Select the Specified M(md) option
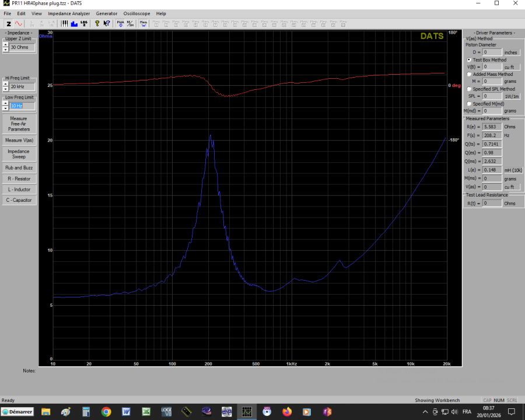The height and width of the screenshot is (420, 525). (x=469, y=103)
